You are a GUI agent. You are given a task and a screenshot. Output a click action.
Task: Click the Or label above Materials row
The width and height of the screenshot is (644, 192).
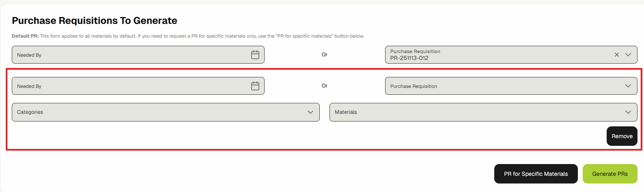tap(325, 86)
